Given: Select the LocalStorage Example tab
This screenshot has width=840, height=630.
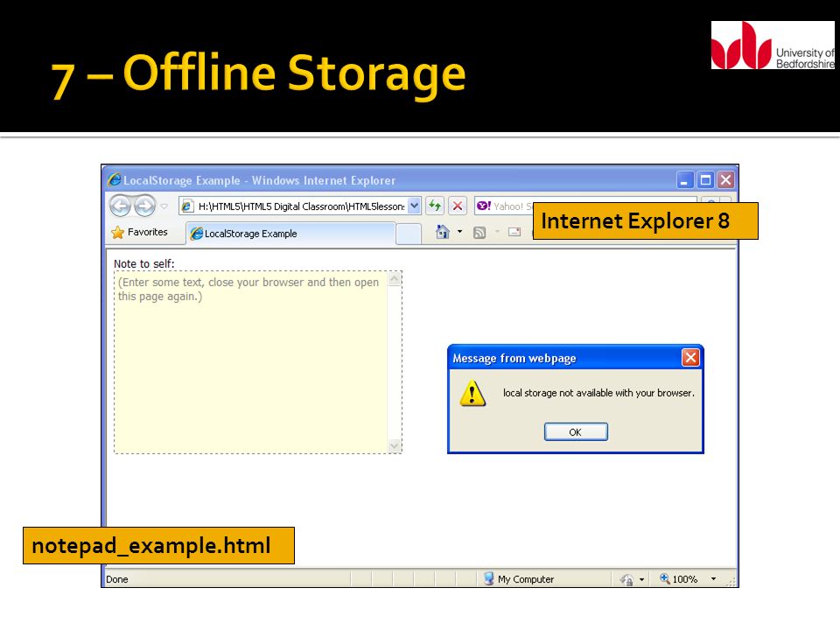Looking at the screenshot, I should click(290, 234).
